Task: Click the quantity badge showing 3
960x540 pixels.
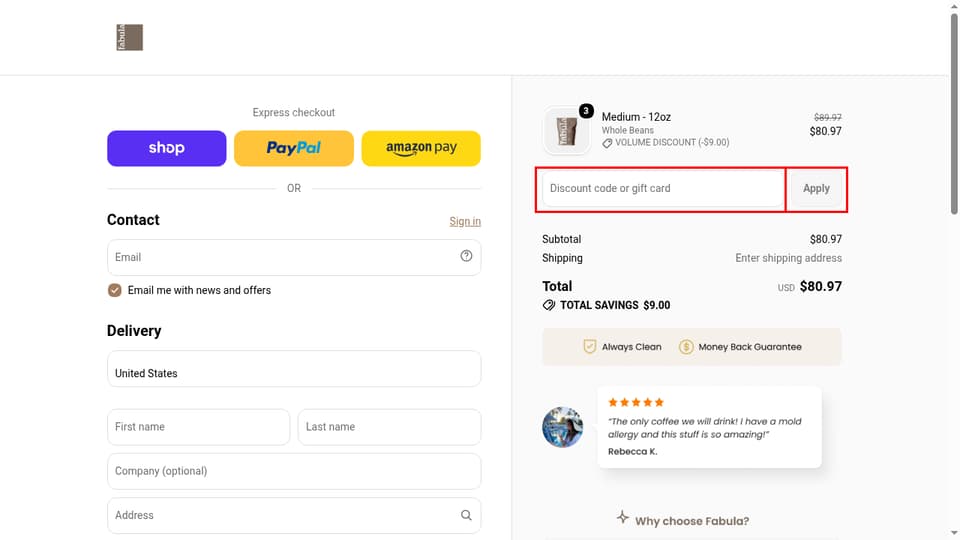Action: tap(586, 111)
